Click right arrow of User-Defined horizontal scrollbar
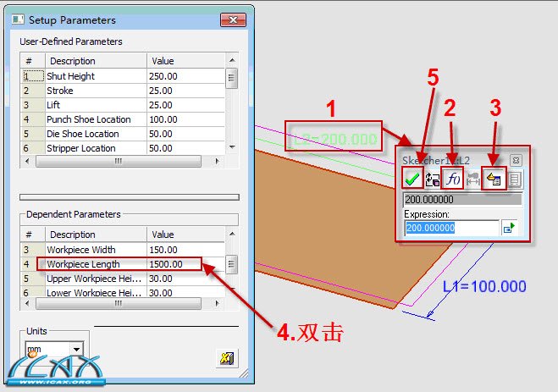Image resolution: width=558 pixels, height=392 pixels. pos(217,161)
